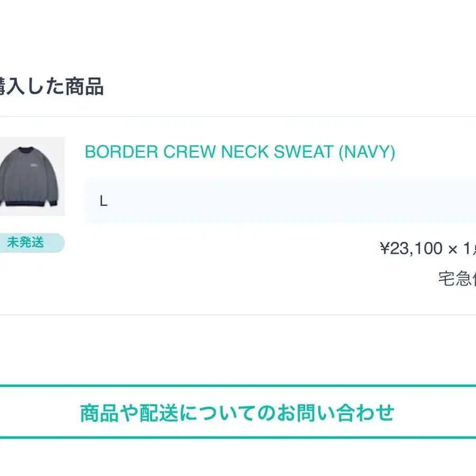Click the word NAVY in the product title
476x476 pixels.
(x=367, y=152)
